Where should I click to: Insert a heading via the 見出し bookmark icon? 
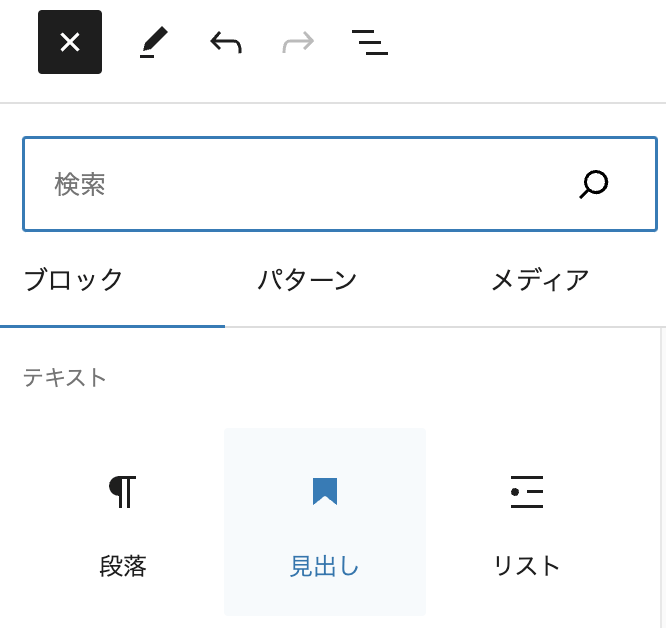point(325,491)
